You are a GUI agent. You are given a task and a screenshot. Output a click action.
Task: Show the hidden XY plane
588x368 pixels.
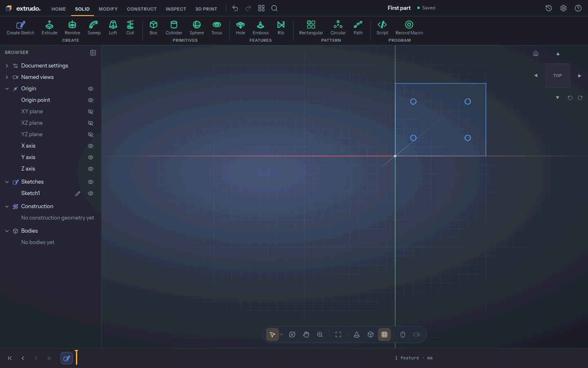[91, 112]
